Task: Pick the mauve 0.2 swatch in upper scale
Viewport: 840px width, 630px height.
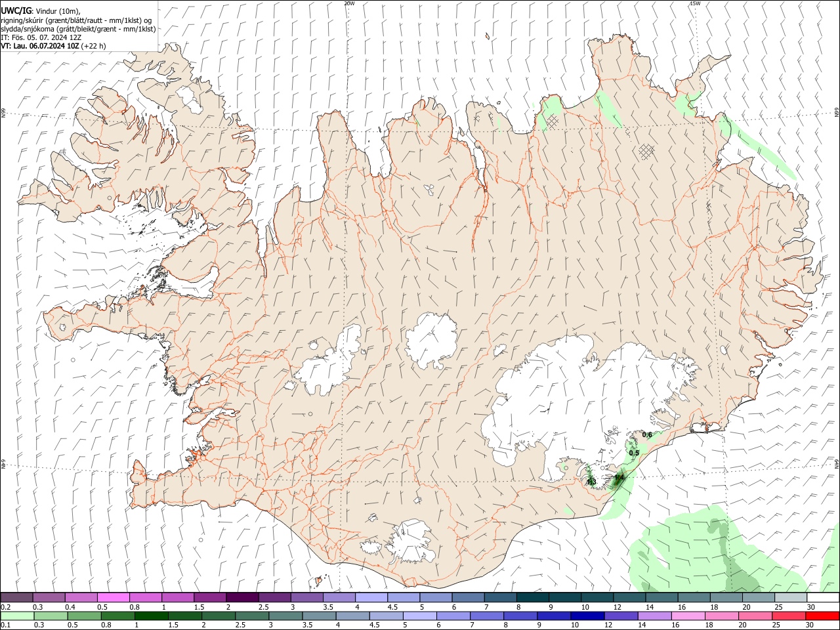Action: point(16,598)
